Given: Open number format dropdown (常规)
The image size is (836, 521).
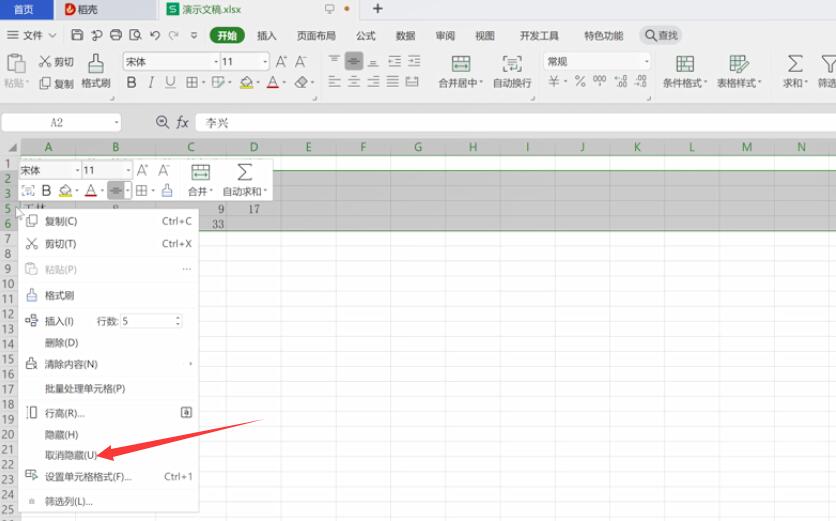Looking at the screenshot, I should click(x=646, y=61).
